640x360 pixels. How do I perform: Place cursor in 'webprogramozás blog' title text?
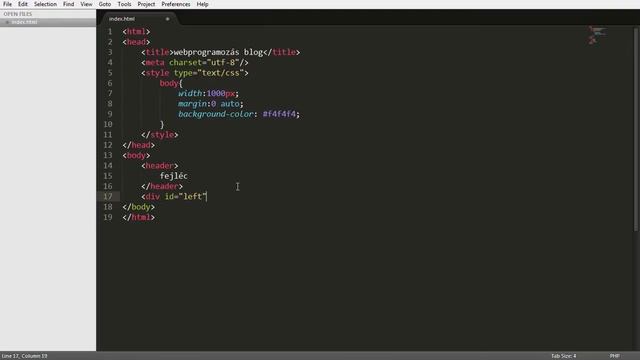218,52
